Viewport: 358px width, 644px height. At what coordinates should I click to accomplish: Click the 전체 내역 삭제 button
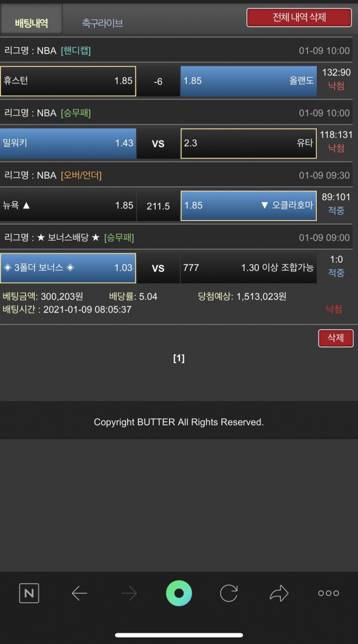click(299, 18)
